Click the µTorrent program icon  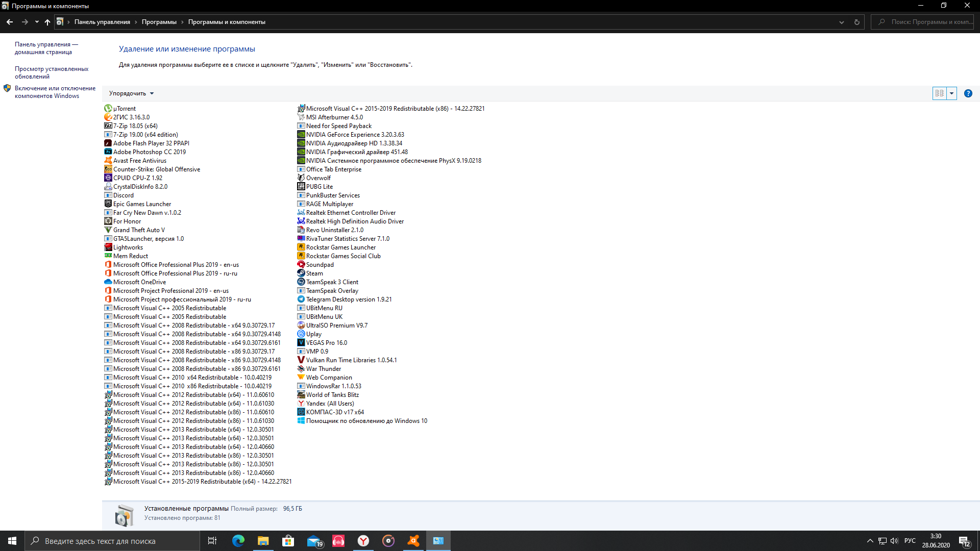pos(108,109)
